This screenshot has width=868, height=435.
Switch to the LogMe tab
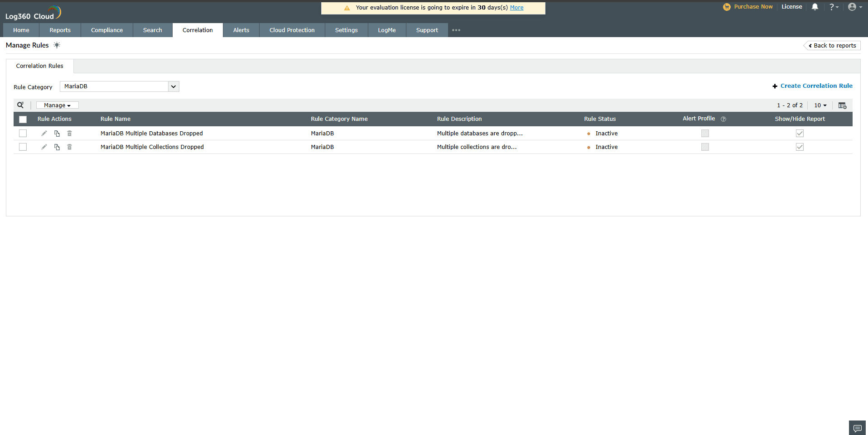387,30
